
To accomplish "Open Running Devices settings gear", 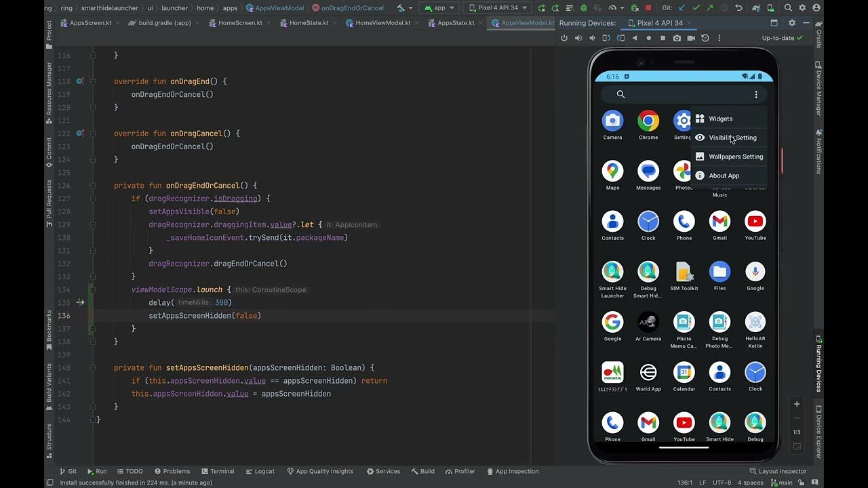I will (x=791, y=23).
